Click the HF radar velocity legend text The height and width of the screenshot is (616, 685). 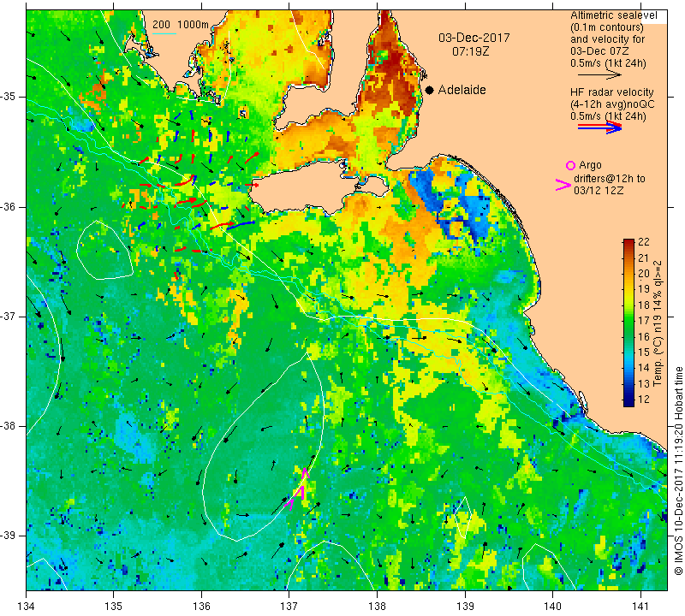(x=611, y=92)
